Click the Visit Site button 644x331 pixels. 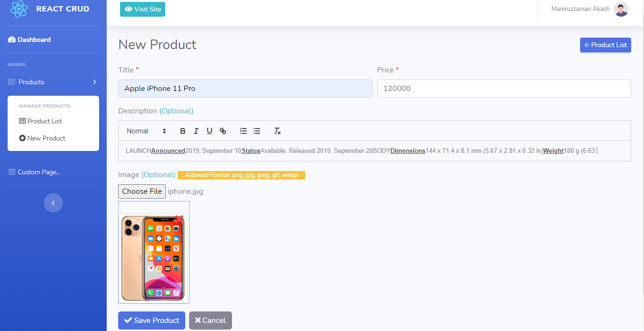click(x=142, y=9)
